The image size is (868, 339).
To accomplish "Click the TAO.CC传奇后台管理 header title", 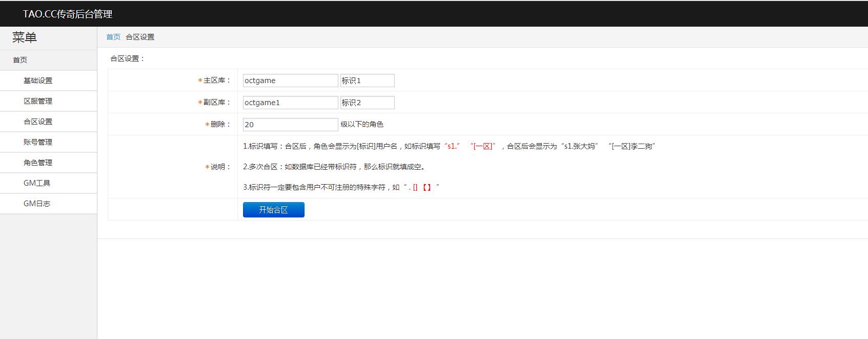I will point(68,14).
